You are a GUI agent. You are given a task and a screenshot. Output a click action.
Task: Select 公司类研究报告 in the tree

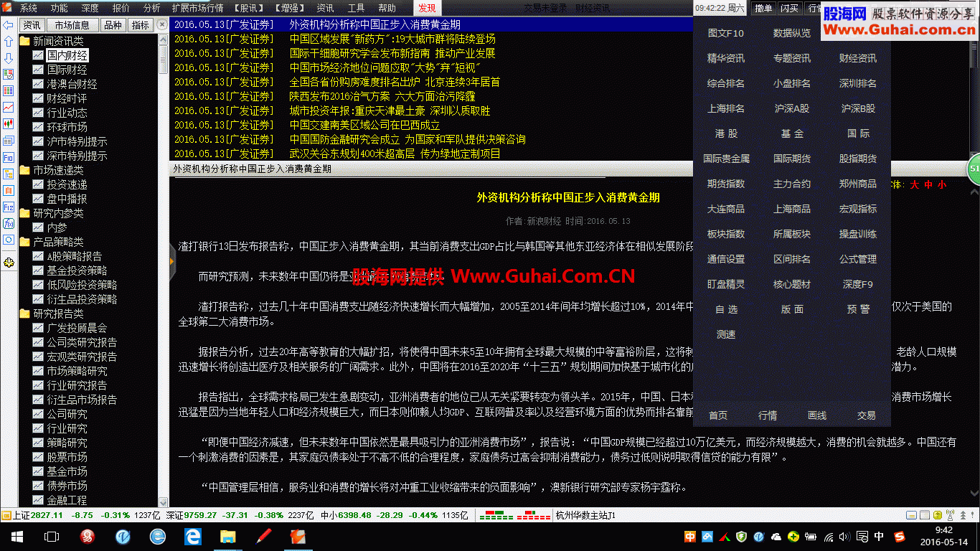tap(82, 342)
